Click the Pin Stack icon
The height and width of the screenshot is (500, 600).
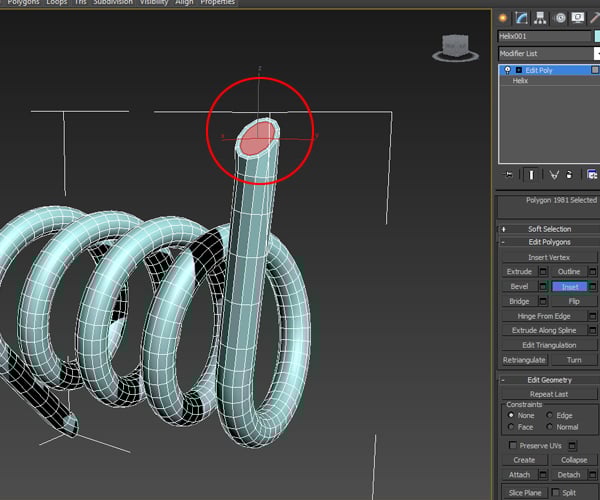[x=508, y=174]
